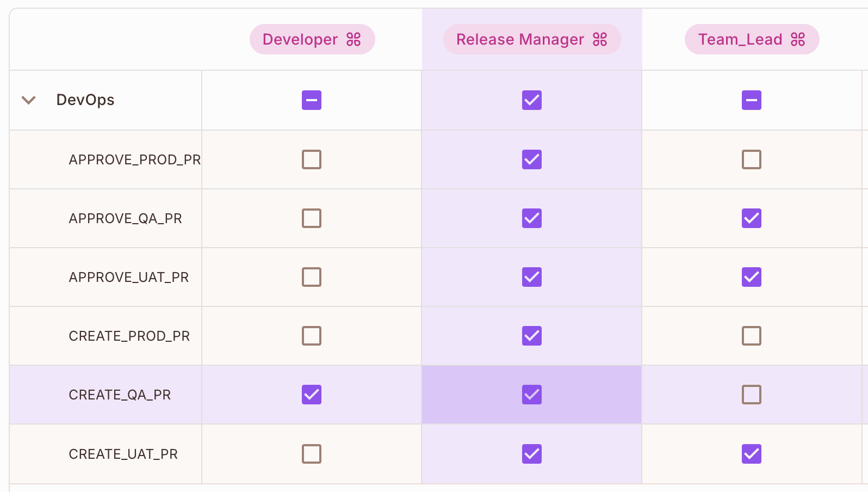This screenshot has height=492, width=868.
Task: Open the Team_Lead role tag
Action: click(752, 39)
